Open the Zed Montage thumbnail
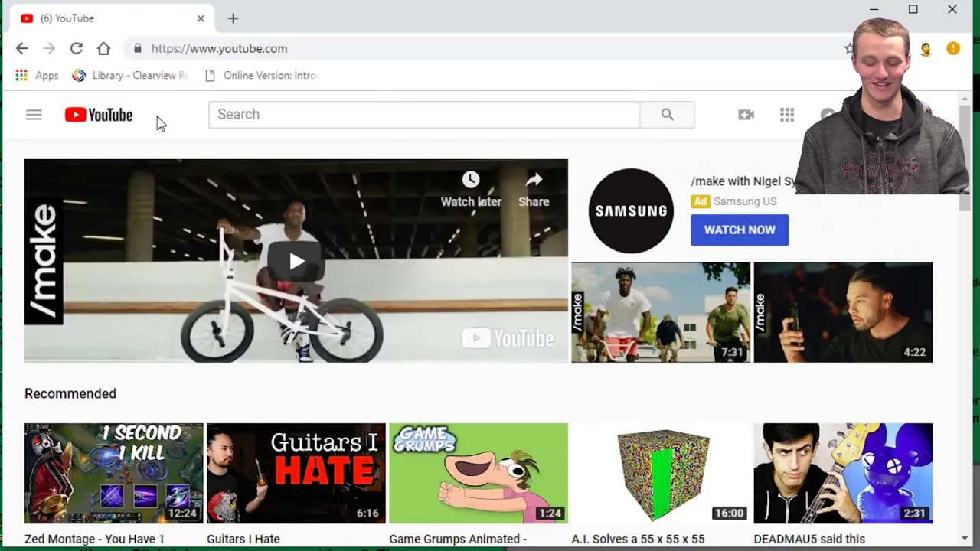980x551 pixels. (113, 473)
